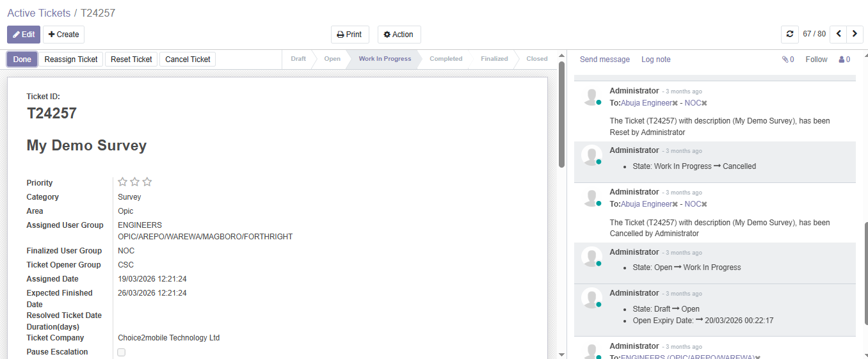This screenshot has width=868, height=359.
Task: Select the Open status stage
Action: [332, 59]
